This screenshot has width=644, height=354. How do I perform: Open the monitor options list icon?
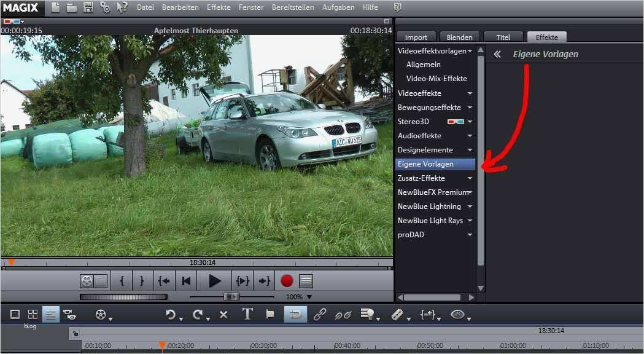pos(306,281)
